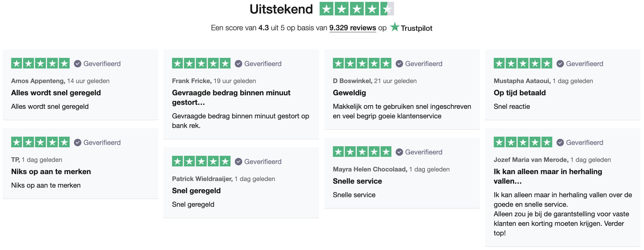The width and height of the screenshot is (644, 250).
Task: Click verified checkmark on Frank Fricke review
Action: [239, 64]
